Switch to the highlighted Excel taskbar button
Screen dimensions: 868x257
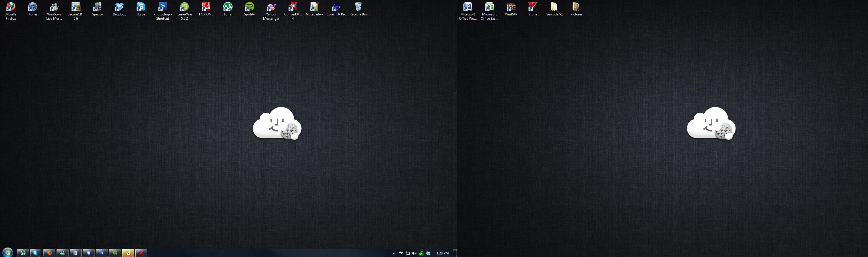pos(128,253)
